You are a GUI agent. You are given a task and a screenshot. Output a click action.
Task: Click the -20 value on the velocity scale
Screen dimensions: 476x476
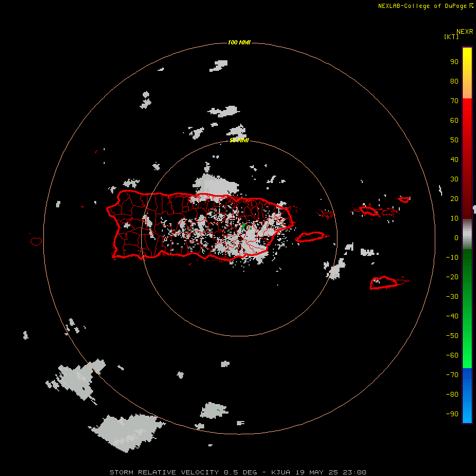(452, 277)
